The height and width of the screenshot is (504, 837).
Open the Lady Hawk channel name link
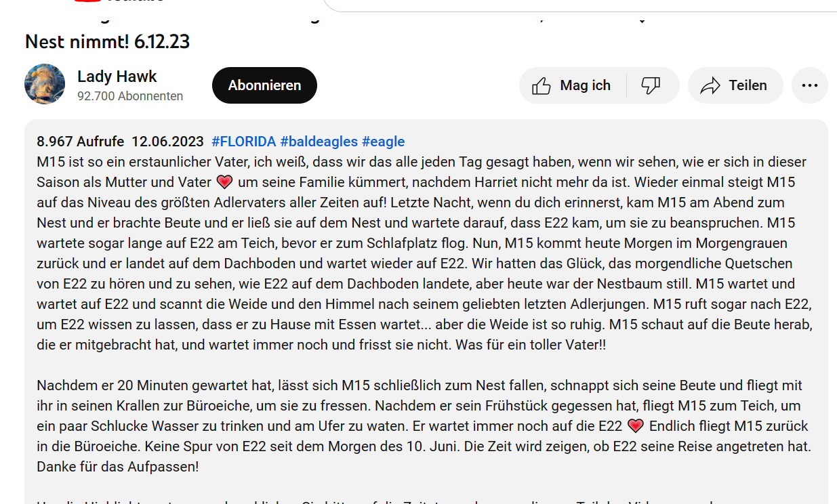(117, 76)
